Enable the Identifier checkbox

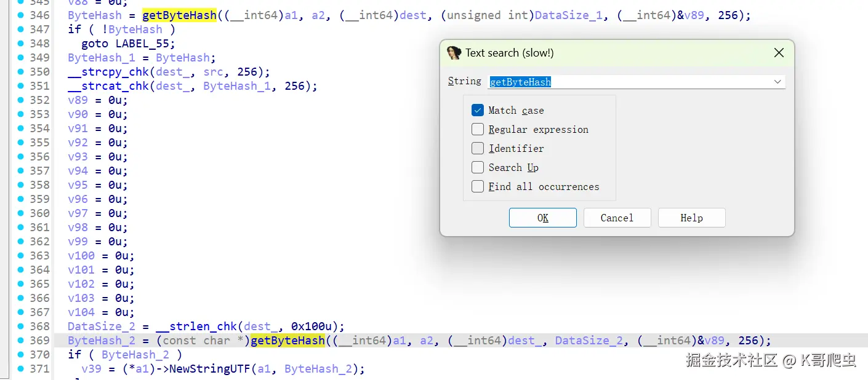click(x=478, y=148)
